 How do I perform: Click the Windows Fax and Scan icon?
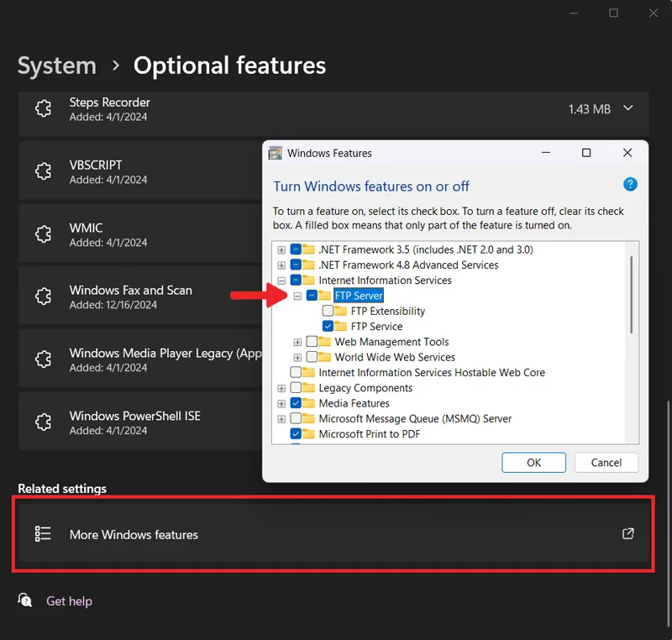pyautogui.click(x=44, y=296)
